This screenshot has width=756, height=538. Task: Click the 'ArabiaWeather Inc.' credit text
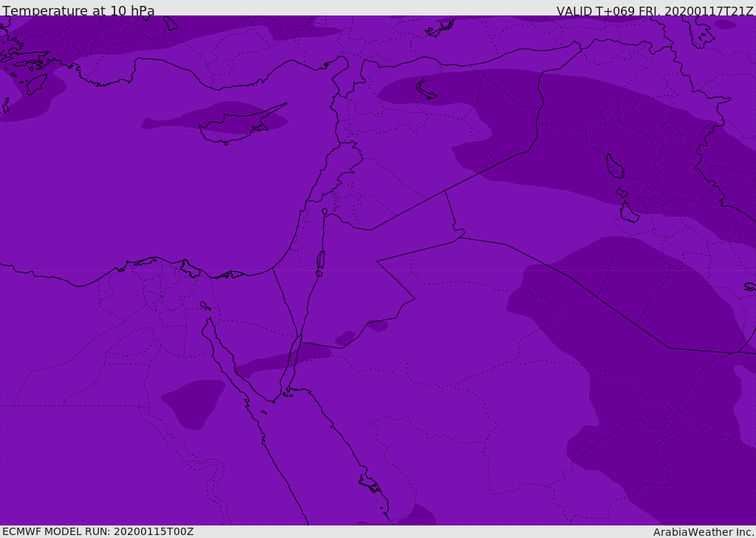tap(704, 532)
